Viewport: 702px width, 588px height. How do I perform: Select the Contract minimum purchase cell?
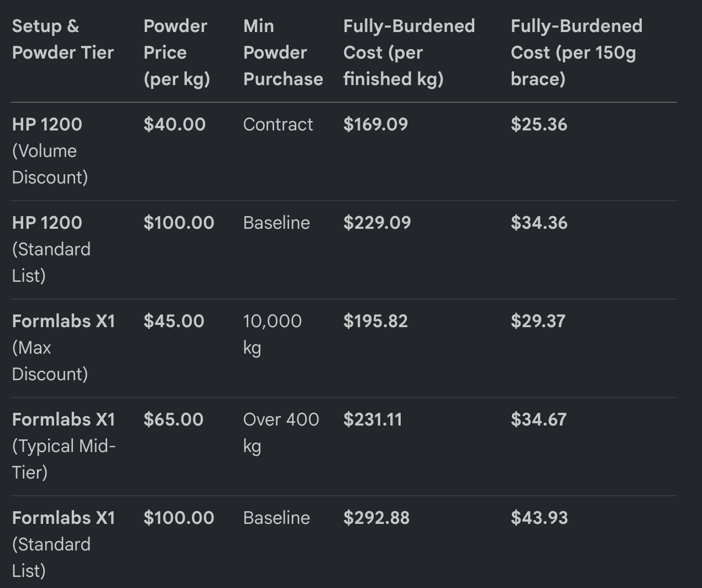(278, 124)
